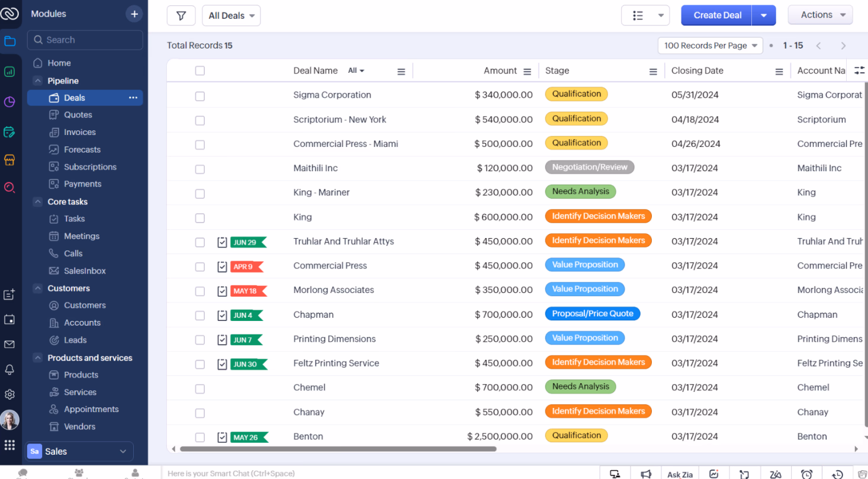Screen dimensions: 868x479
Task: Open the apps grid at the bottom left
Action: 10,445
